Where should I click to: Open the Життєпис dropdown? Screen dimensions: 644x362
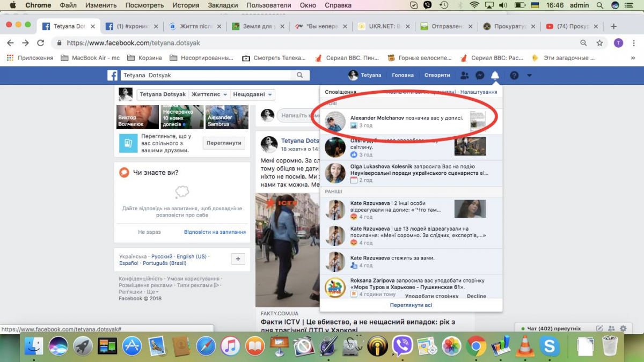209,94
